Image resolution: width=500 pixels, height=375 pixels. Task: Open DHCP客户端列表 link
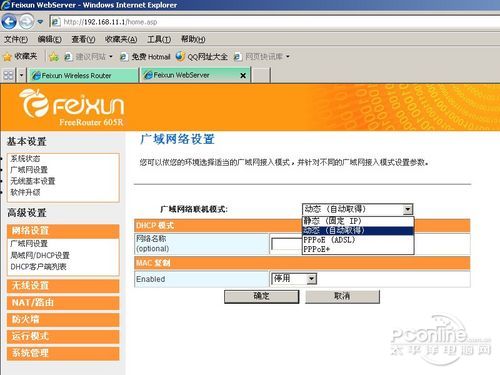point(38,267)
